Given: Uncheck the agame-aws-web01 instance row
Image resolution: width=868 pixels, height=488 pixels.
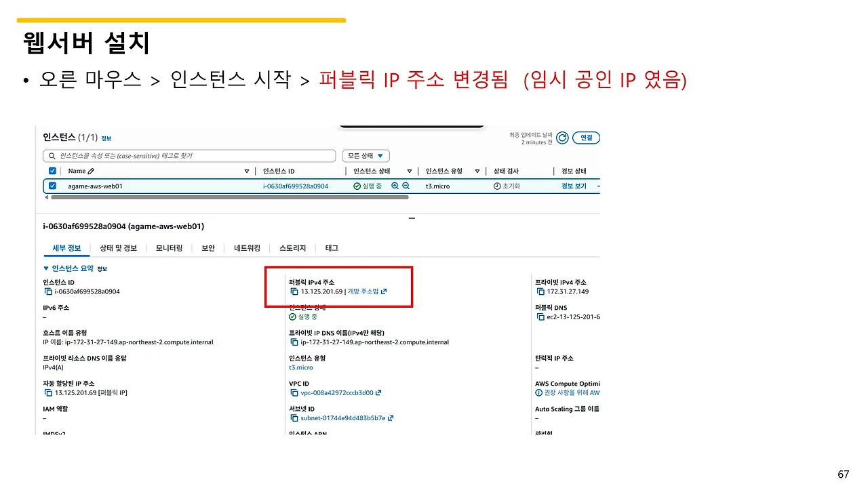Looking at the screenshot, I should click(x=52, y=186).
